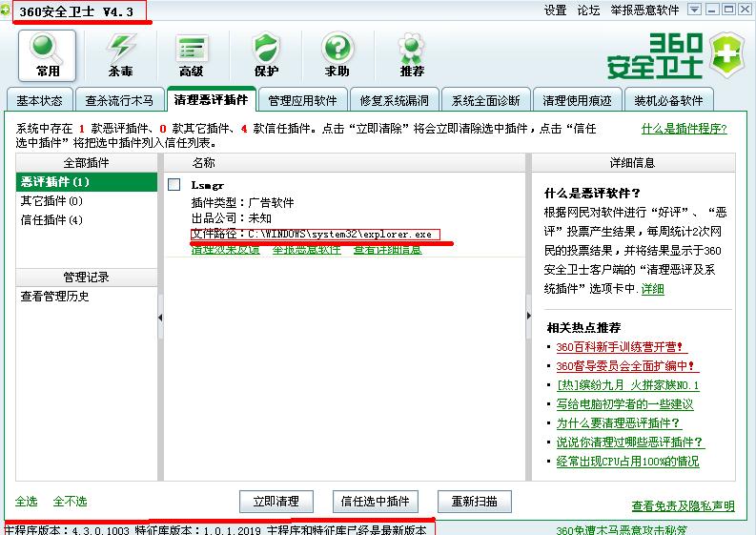Click the 全选 link

[26, 502]
